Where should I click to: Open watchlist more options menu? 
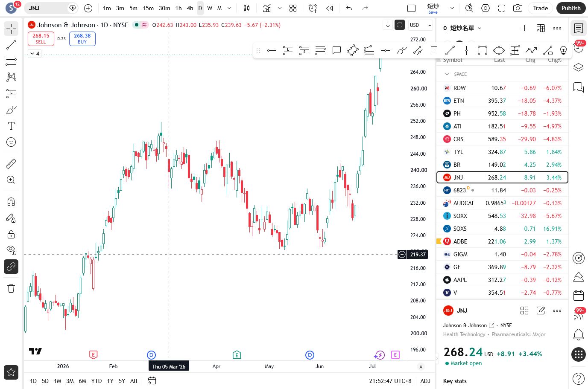557,28
